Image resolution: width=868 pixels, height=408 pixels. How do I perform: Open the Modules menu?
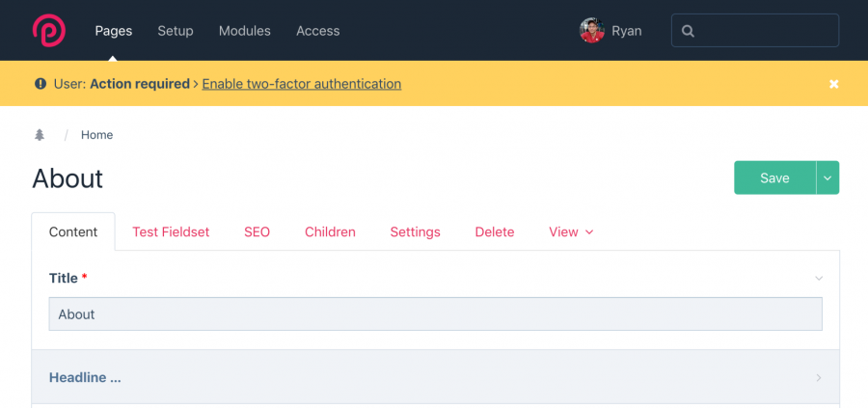point(245,31)
